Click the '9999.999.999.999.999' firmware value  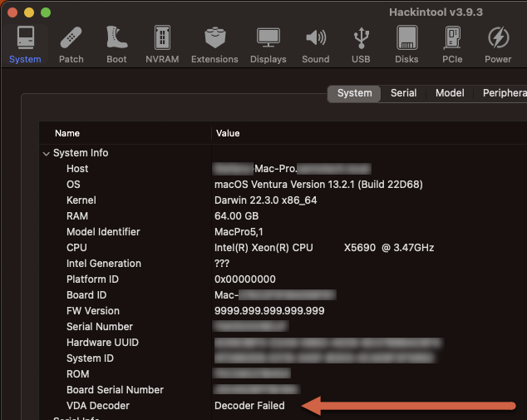coord(269,311)
